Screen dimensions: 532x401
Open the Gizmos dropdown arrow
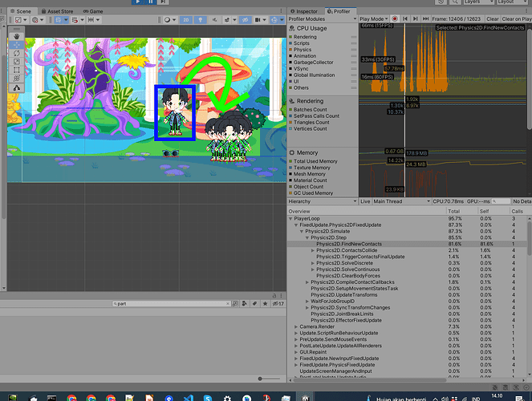click(x=282, y=20)
